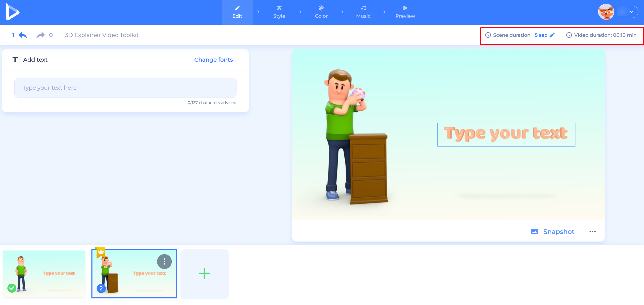Screen dimensions: 644x305
Task: Click the redo arrow icon
Action: click(x=40, y=35)
